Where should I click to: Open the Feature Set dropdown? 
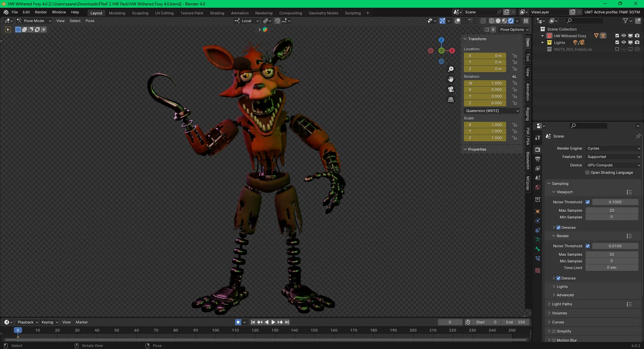click(x=613, y=157)
